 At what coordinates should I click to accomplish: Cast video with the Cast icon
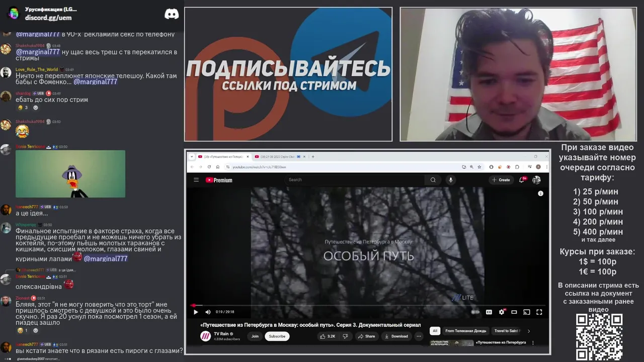[527, 312]
